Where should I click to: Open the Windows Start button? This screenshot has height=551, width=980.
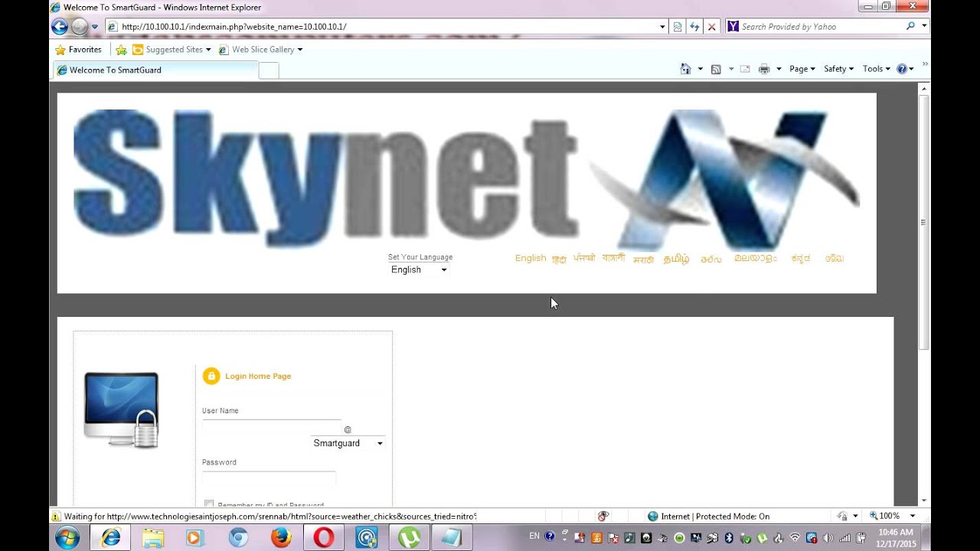[x=67, y=538]
